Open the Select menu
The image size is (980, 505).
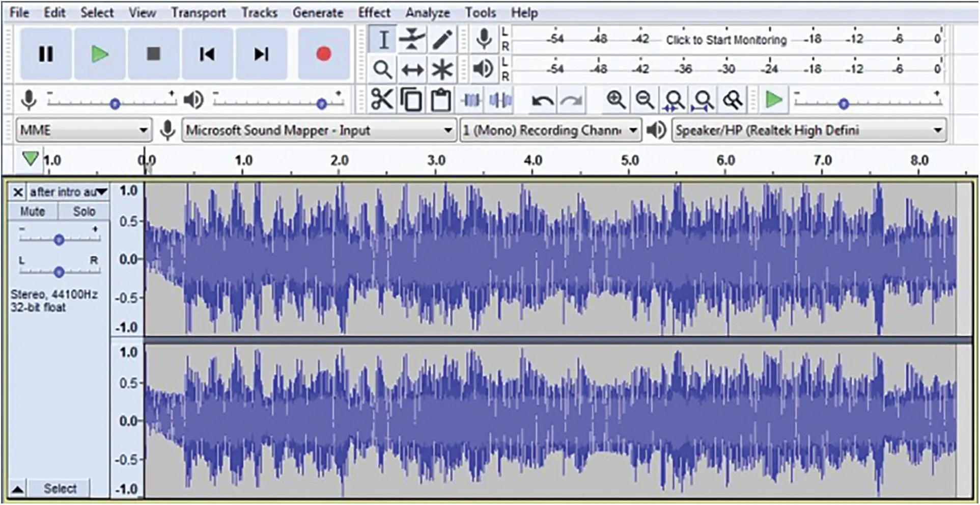coord(97,13)
